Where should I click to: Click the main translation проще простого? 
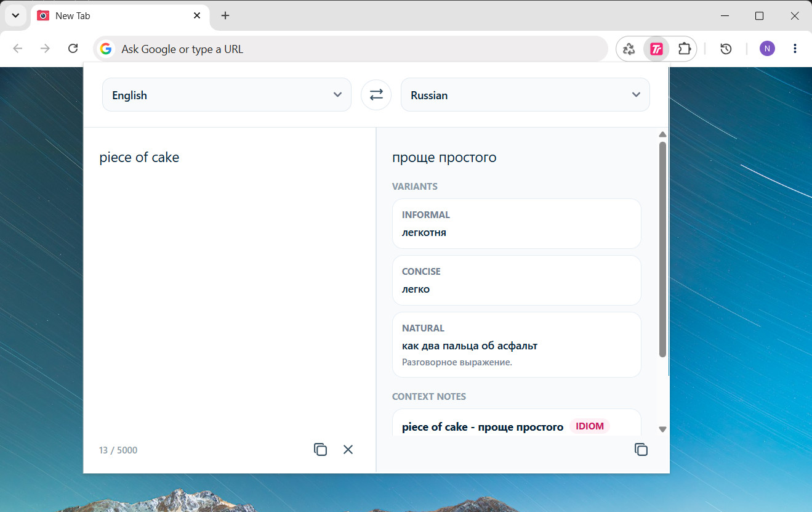[444, 158]
